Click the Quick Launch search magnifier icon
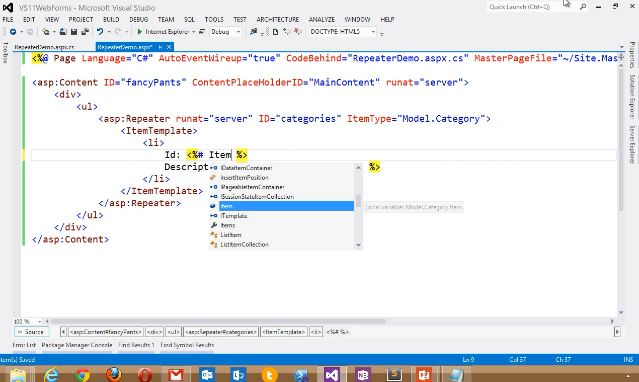 583,7
